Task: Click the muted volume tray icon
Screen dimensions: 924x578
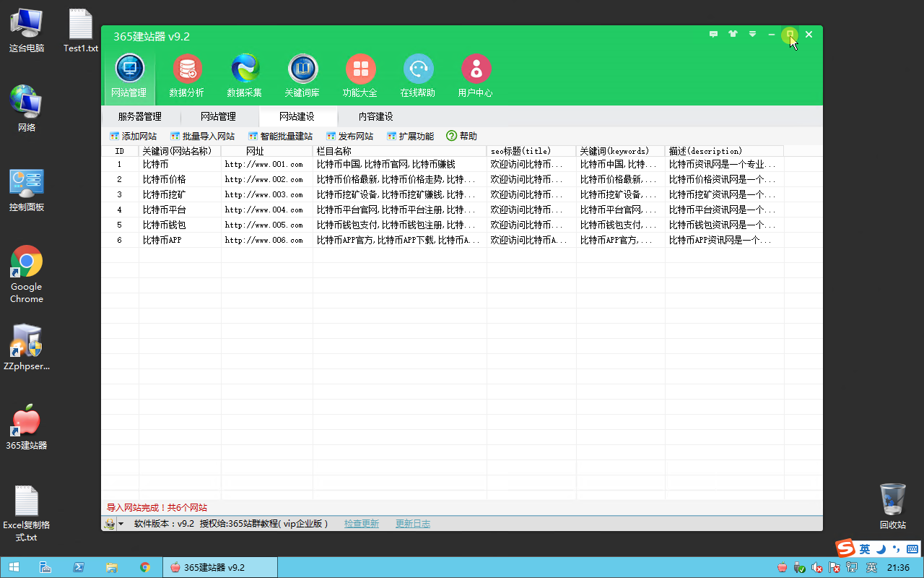Action: pos(817,568)
